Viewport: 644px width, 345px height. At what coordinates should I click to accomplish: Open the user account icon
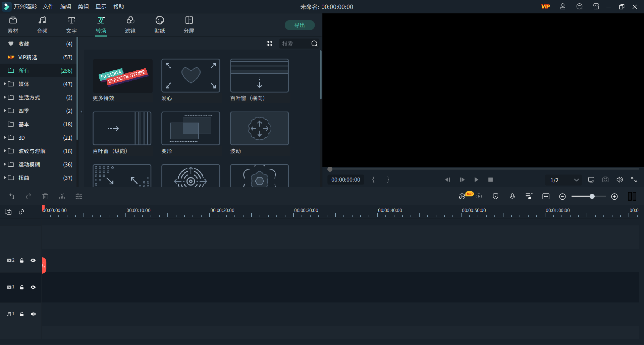pos(562,7)
